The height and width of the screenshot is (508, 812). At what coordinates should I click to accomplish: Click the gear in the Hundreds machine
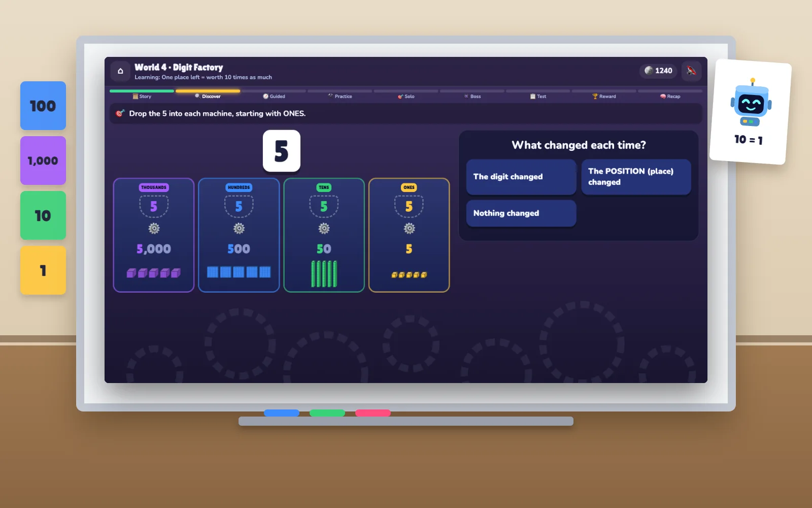[239, 229]
